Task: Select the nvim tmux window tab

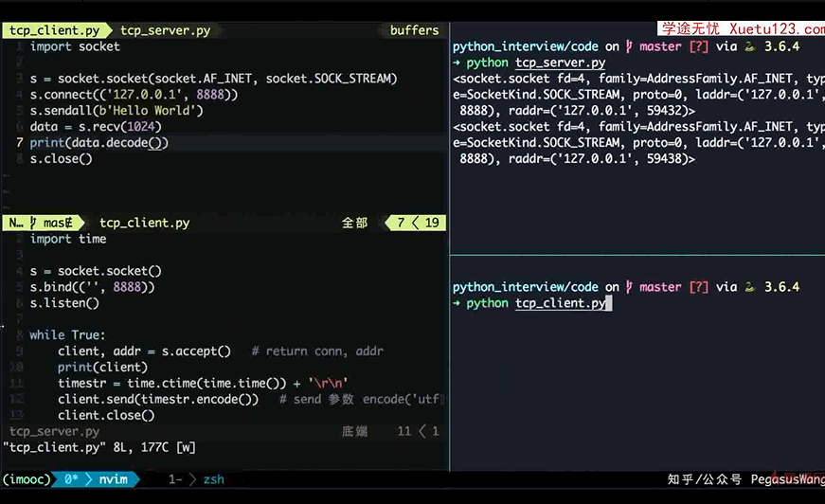Action: 113,479
